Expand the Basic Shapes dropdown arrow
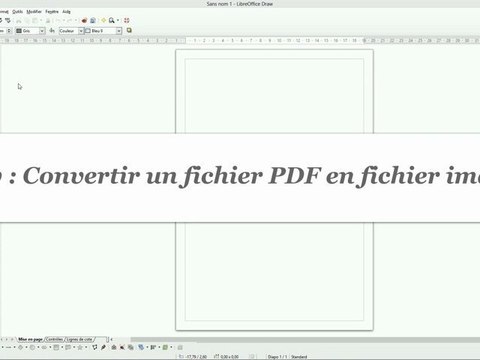This screenshot has height=360, width=480. [x=26, y=347]
